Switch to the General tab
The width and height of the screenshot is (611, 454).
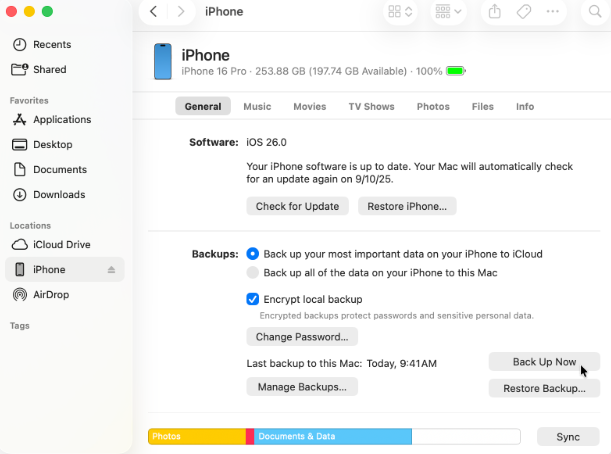pos(203,106)
